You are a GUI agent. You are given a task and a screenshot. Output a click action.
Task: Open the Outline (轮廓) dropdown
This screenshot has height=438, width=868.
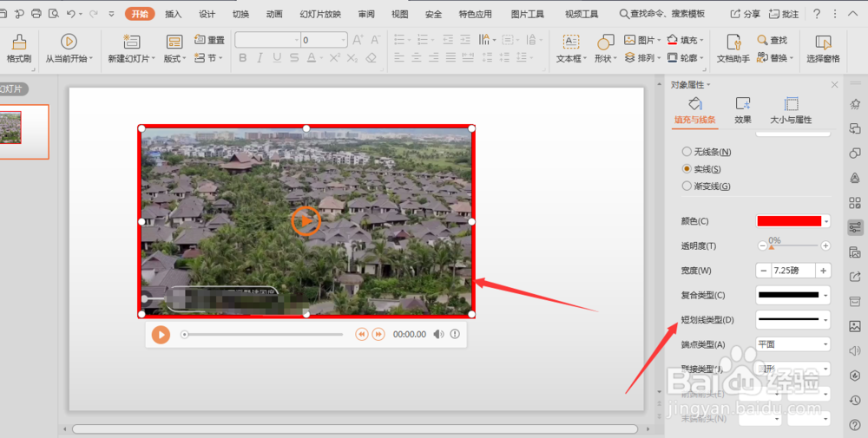click(x=686, y=57)
